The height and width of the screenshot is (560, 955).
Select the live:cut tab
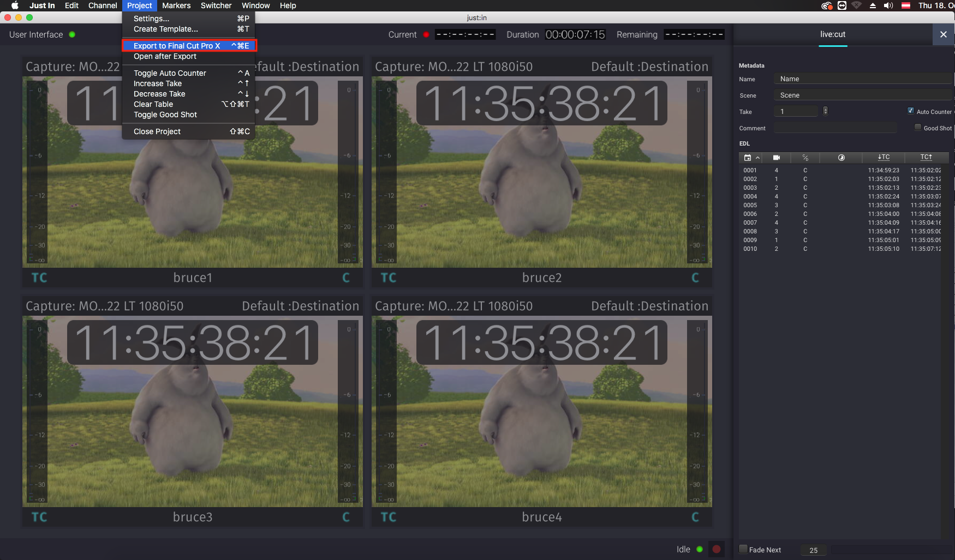(833, 34)
